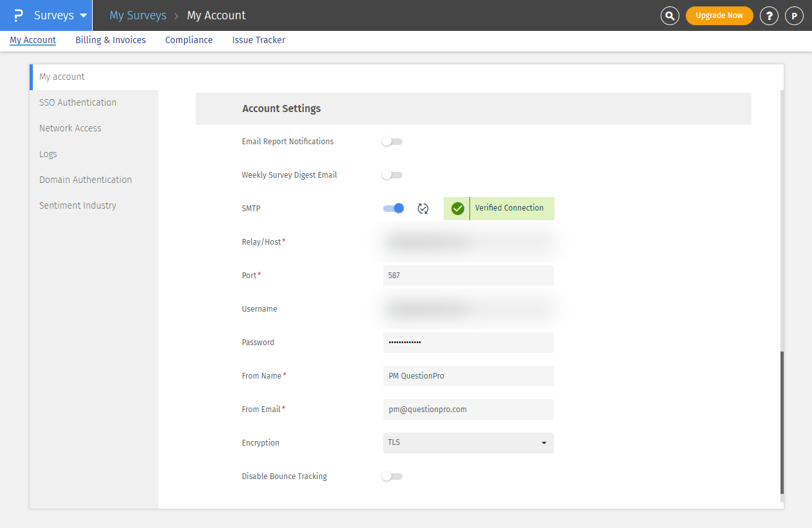Click the green verified checkmark icon

[x=458, y=209]
